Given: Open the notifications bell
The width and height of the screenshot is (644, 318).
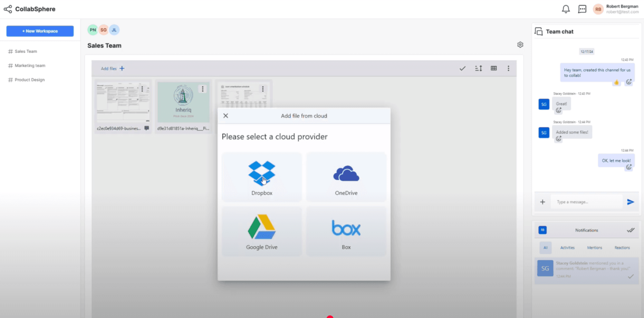Looking at the screenshot, I should (566, 9).
